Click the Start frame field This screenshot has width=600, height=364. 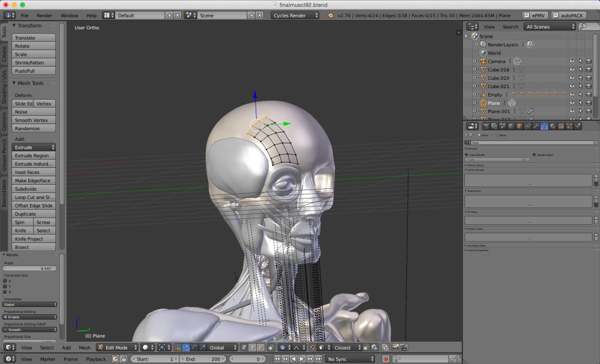click(x=155, y=359)
